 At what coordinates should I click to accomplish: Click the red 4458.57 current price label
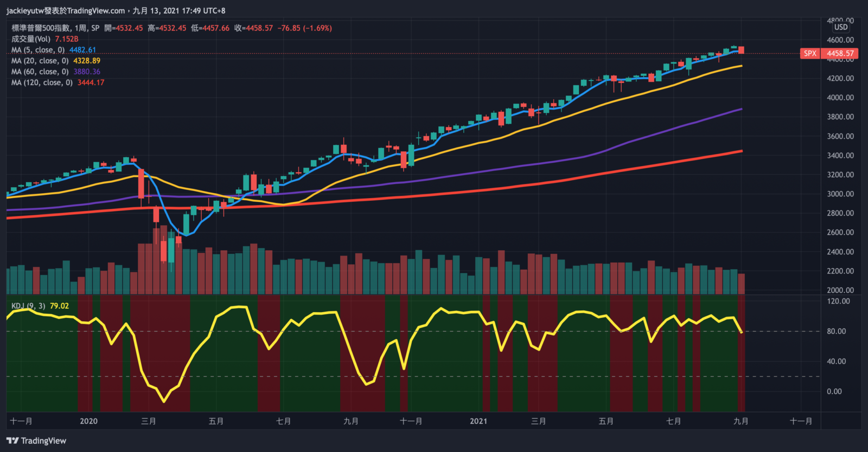point(840,53)
